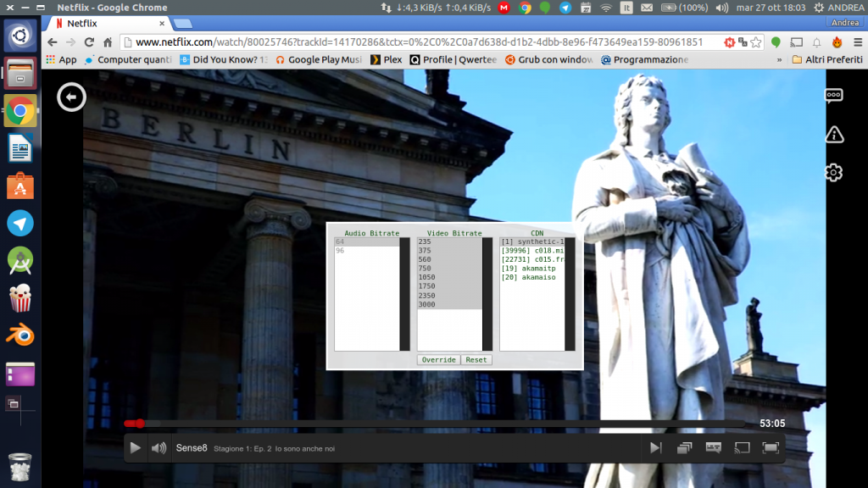This screenshot has height=488, width=868.
Task: Select video bitrate 375
Action: pyautogui.click(x=449, y=251)
